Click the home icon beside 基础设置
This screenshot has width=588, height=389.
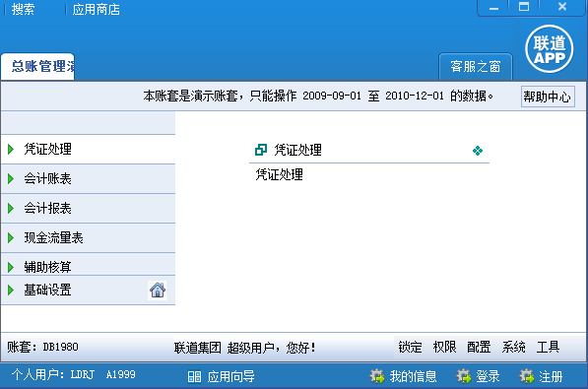(158, 290)
